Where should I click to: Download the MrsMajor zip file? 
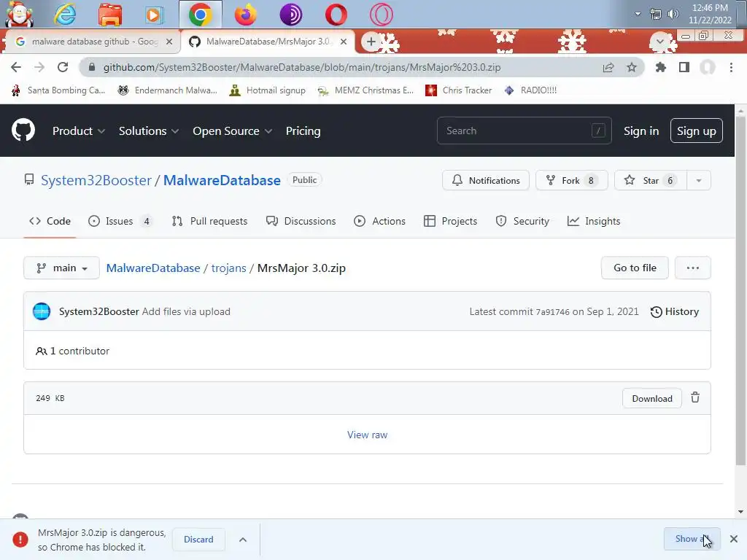coord(651,399)
